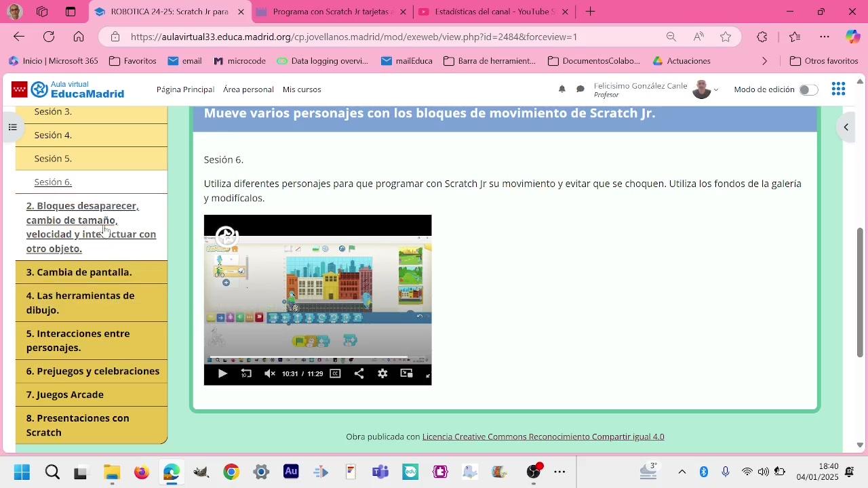
Task: Open the Favorites hub icon
Action: click(795, 37)
